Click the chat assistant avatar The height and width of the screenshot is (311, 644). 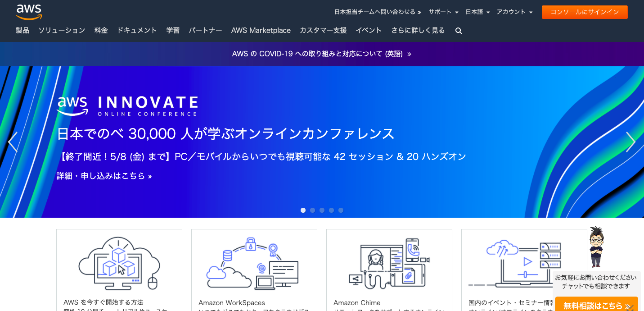596,247
